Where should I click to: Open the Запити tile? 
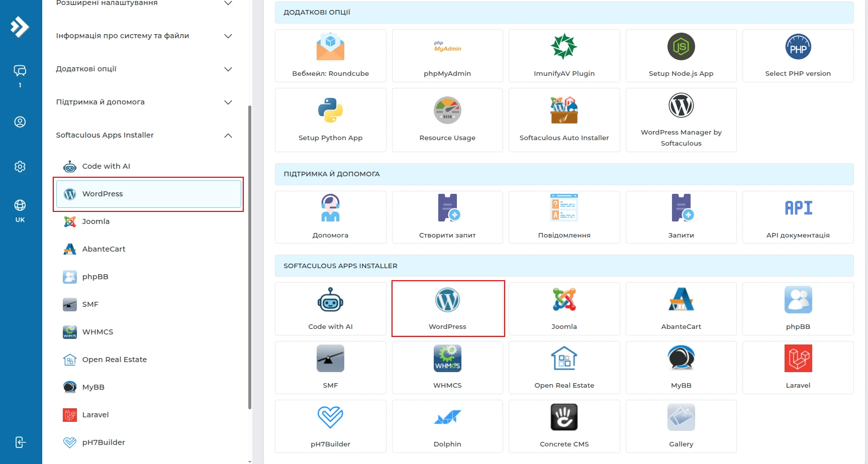(681, 217)
